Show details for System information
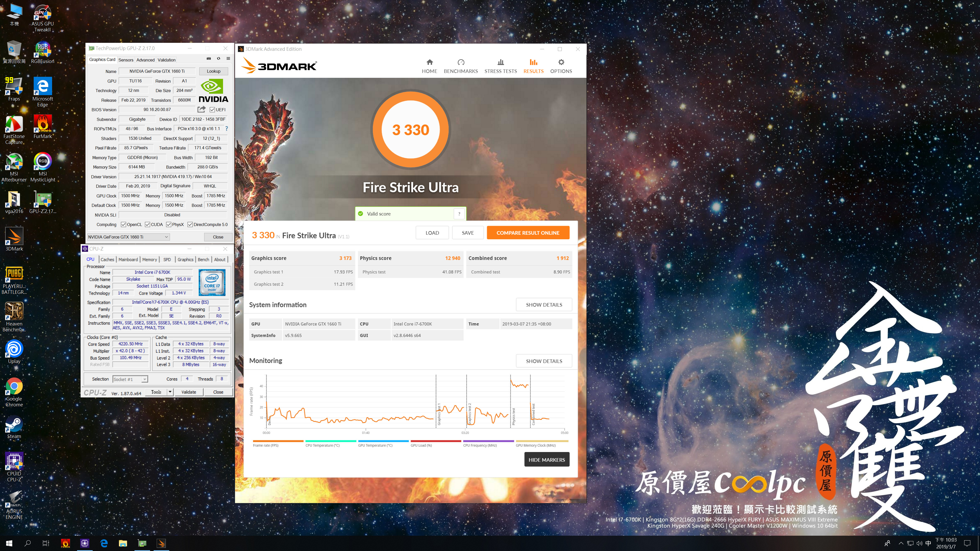Viewport: 980px width, 551px height. [544, 305]
